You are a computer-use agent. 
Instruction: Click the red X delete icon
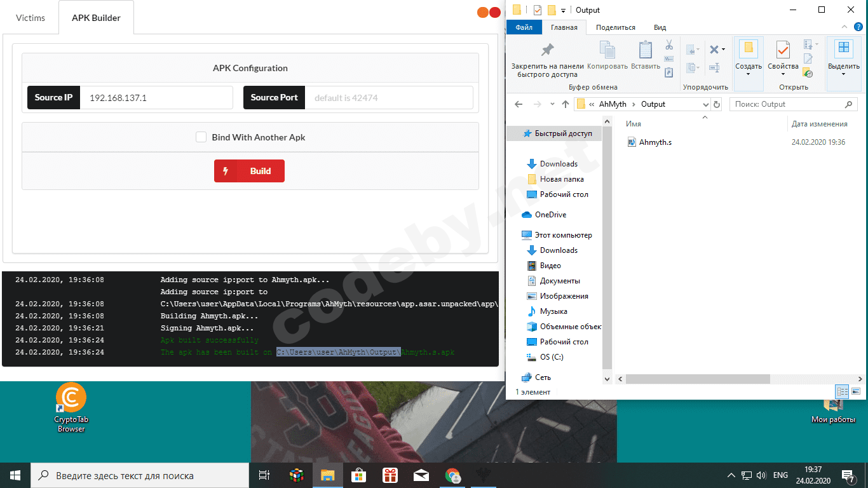714,49
